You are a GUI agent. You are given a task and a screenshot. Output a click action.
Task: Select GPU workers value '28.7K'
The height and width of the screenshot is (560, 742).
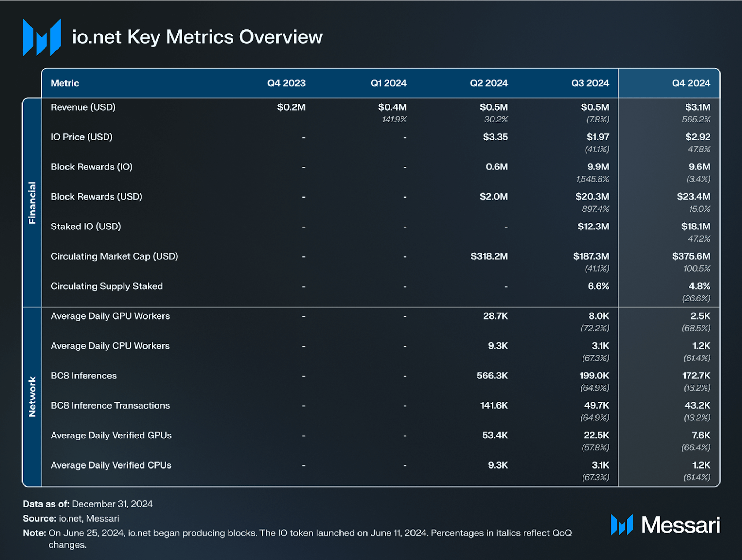pos(495,316)
